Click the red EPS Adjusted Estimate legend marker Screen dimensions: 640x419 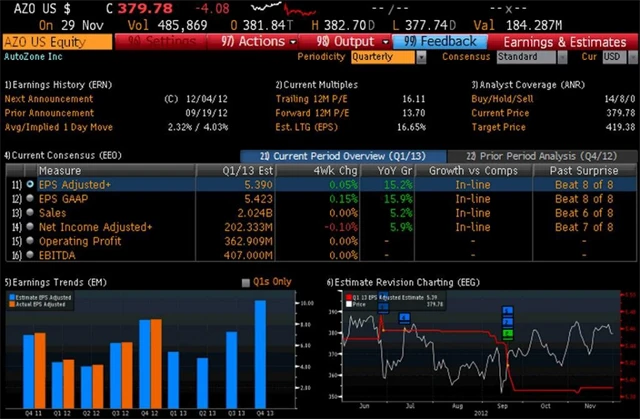pos(350,297)
